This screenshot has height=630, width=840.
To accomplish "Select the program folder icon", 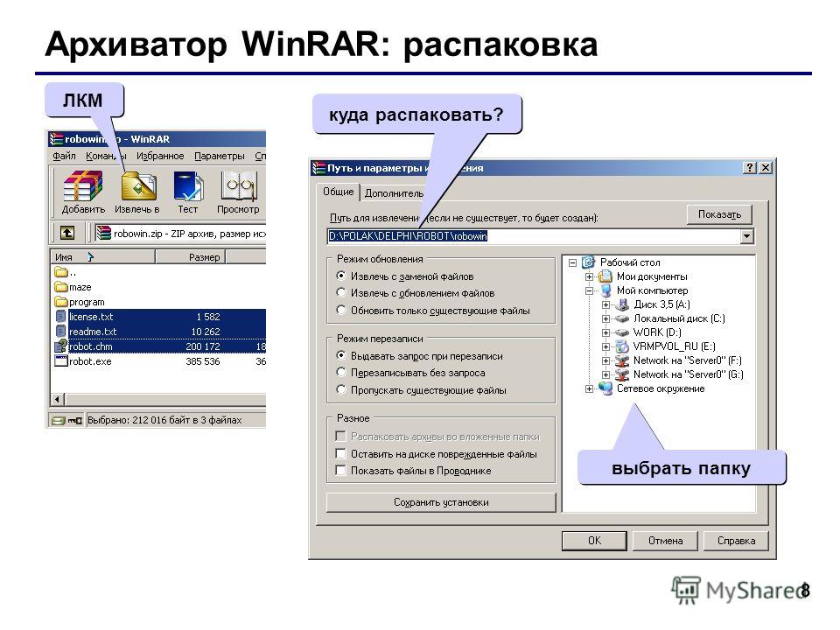I will (60, 302).
